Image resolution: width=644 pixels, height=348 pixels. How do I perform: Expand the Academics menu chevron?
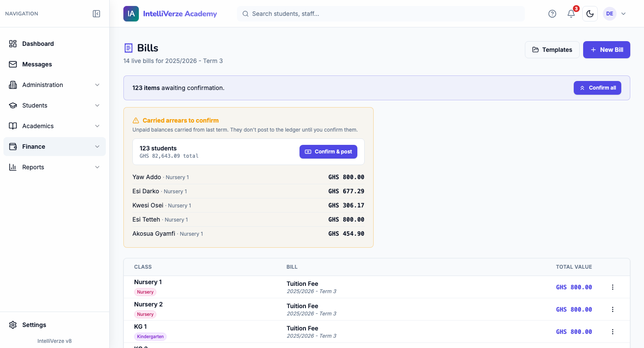point(97,126)
